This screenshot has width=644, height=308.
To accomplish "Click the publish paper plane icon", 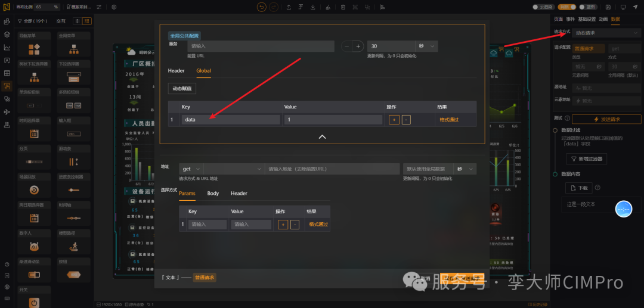I will (x=636, y=7).
